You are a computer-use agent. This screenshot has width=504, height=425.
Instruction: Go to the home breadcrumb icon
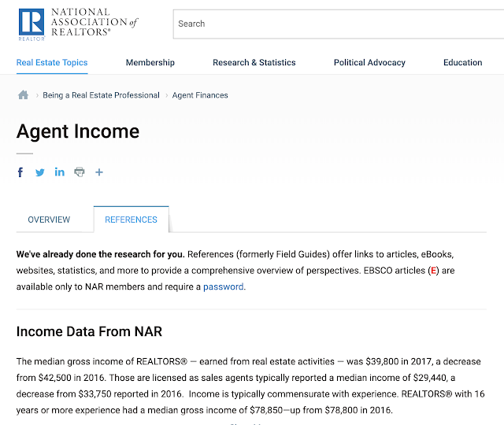(23, 94)
